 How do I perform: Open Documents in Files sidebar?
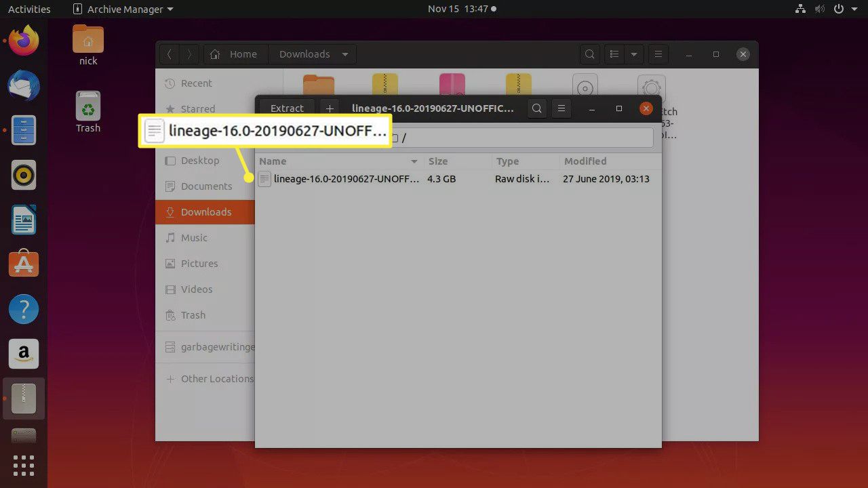coord(205,186)
